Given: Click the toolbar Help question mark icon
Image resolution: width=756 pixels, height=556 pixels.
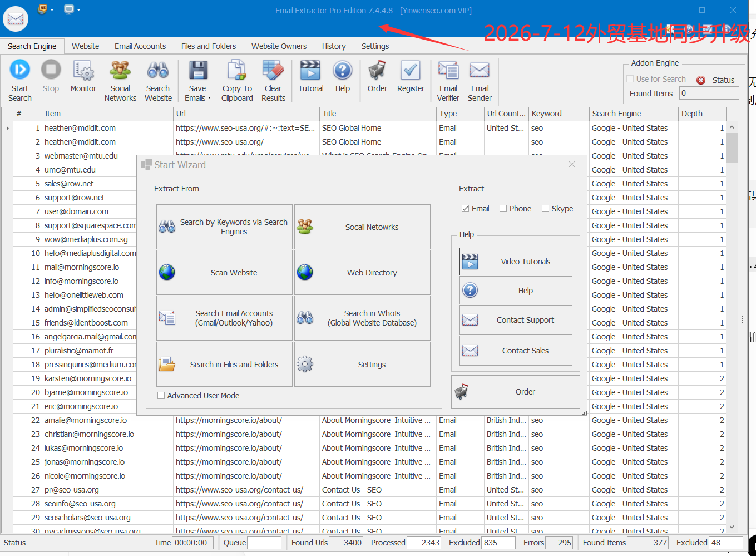Looking at the screenshot, I should pyautogui.click(x=343, y=71).
